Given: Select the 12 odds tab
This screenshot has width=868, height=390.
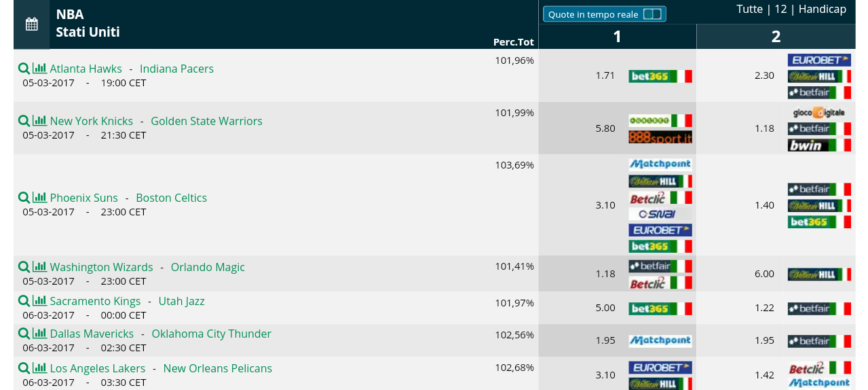Looking at the screenshot, I should click(x=780, y=9).
